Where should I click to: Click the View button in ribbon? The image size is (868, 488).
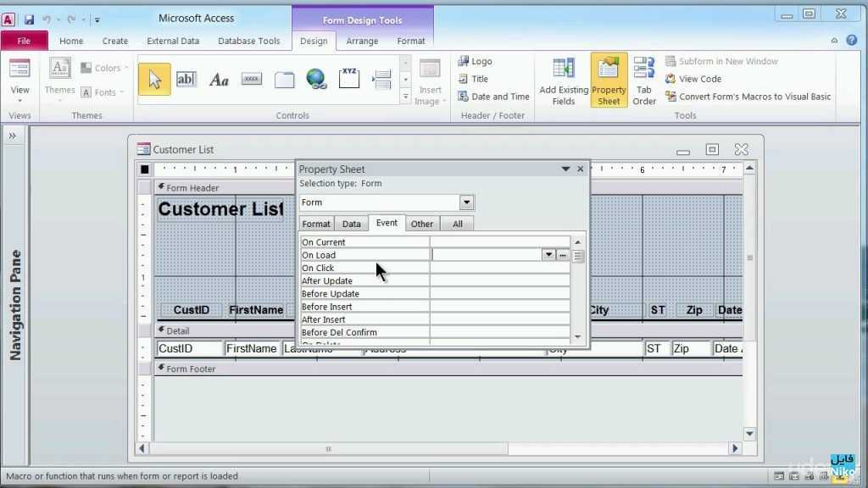(x=20, y=80)
